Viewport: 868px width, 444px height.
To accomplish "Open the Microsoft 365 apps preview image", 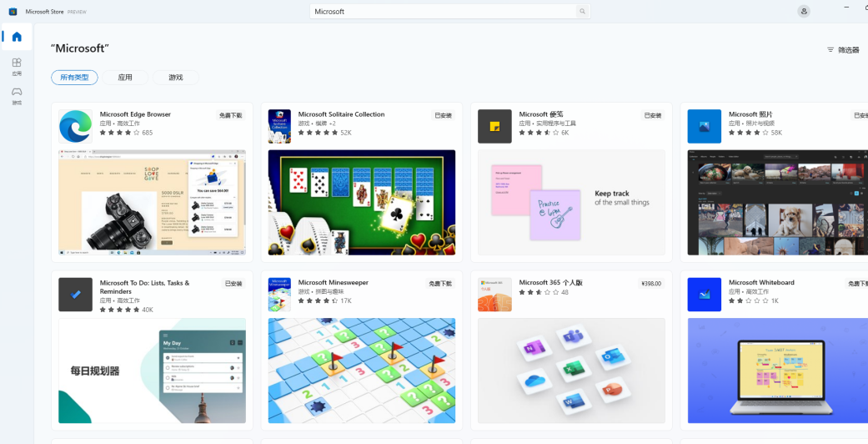I will (571, 371).
